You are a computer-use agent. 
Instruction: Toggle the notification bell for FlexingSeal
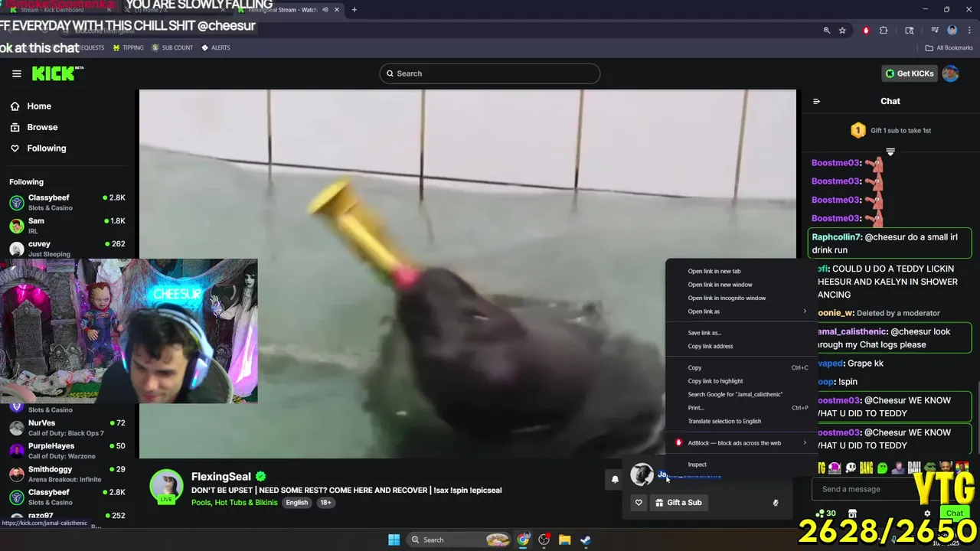[615, 480]
